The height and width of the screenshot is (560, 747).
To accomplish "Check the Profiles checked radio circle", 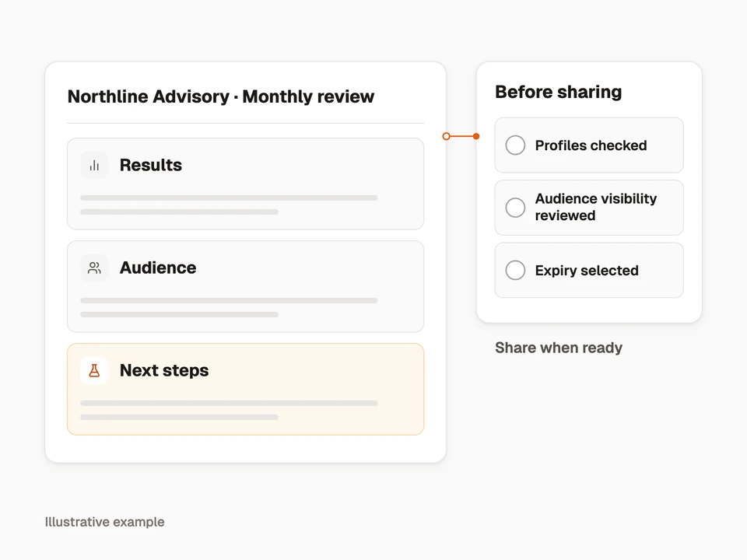I will coord(515,145).
